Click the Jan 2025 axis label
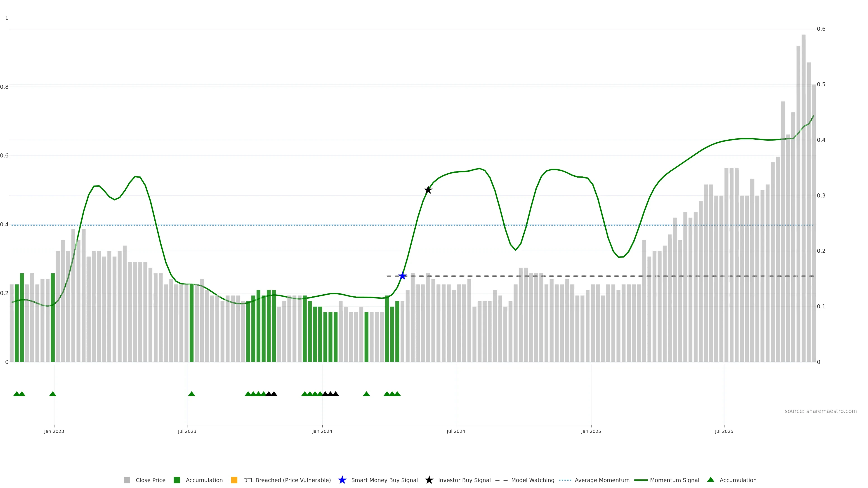This screenshot has width=868, height=488. [591, 432]
